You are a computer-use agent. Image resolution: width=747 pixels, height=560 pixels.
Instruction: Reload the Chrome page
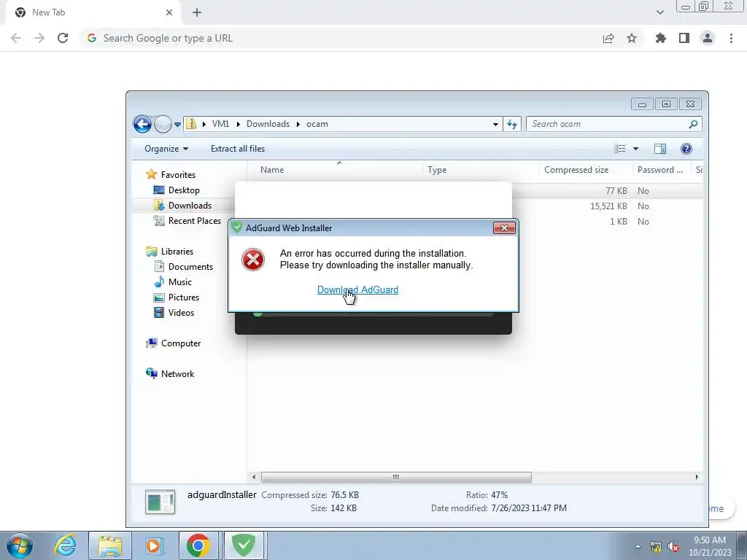click(x=63, y=38)
